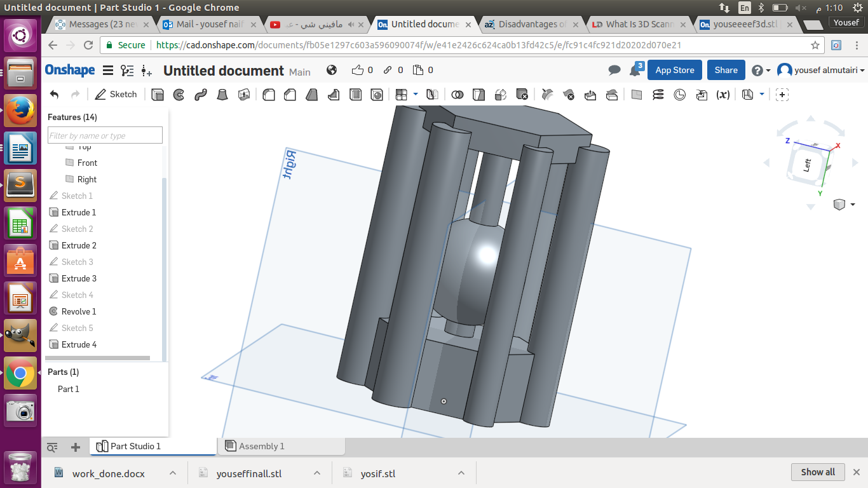Click the Filter by name or type field
This screenshot has height=488, width=868.
tap(105, 135)
